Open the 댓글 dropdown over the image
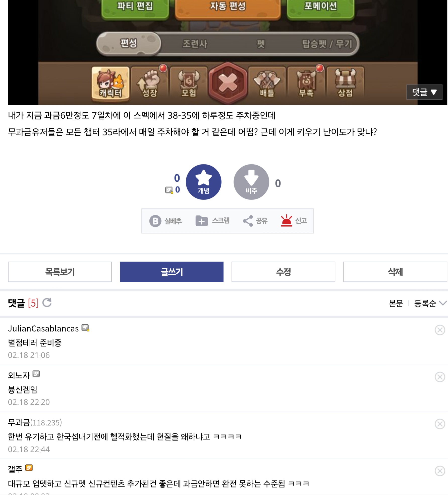Screen dimensions: 448x495 (424, 92)
